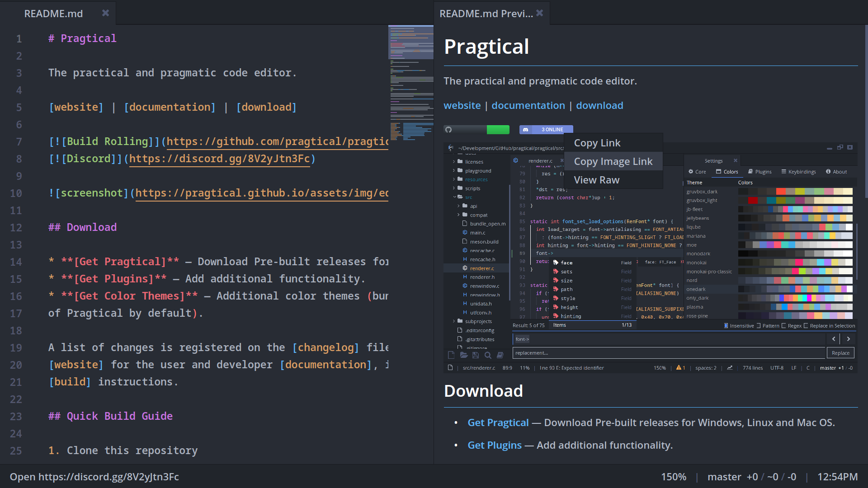Click '[build]' on editor line 21
This screenshot has width=868, height=488.
pyautogui.click(x=70, y=382)
